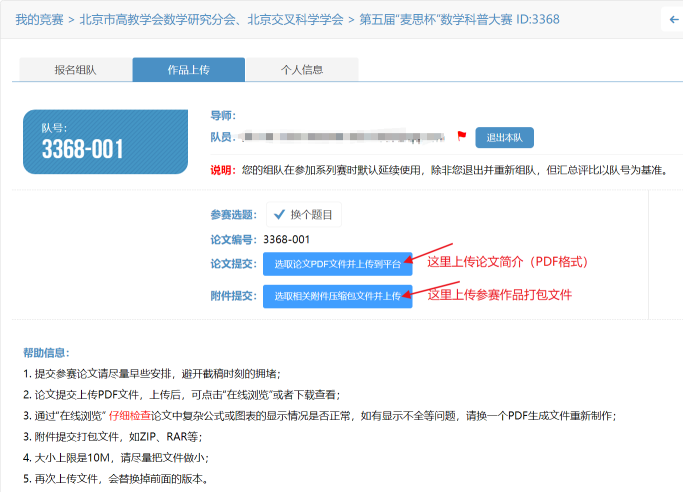Click 选取相关附件压缩包文件并上传 button
683x492 pixels.
pos(338,297)
